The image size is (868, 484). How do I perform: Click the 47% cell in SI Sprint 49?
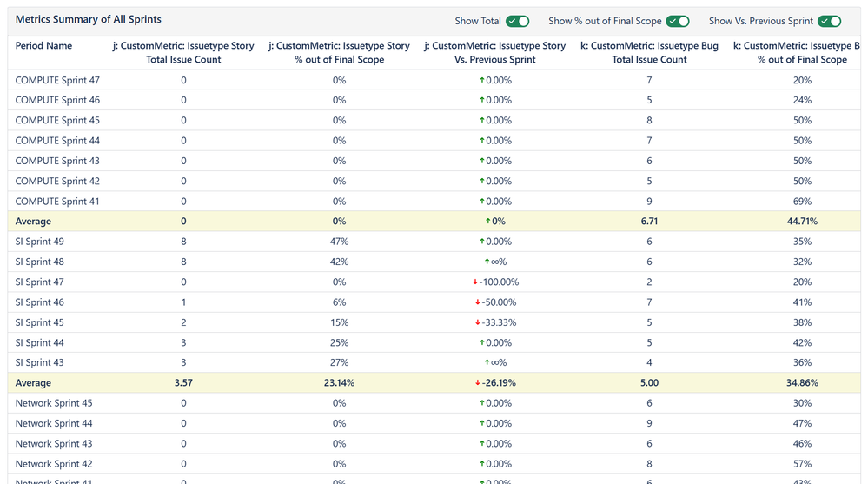point(340,242)
